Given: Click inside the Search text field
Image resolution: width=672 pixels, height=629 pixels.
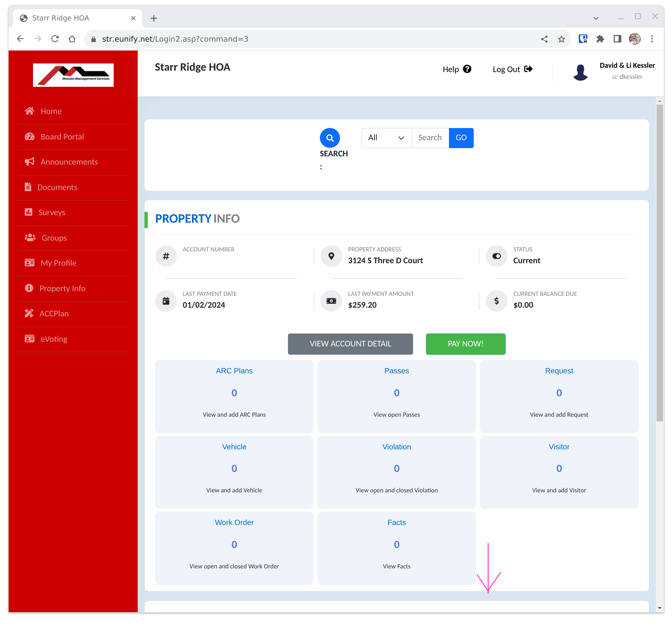Looking at the screenshot, I should [430, 138].
